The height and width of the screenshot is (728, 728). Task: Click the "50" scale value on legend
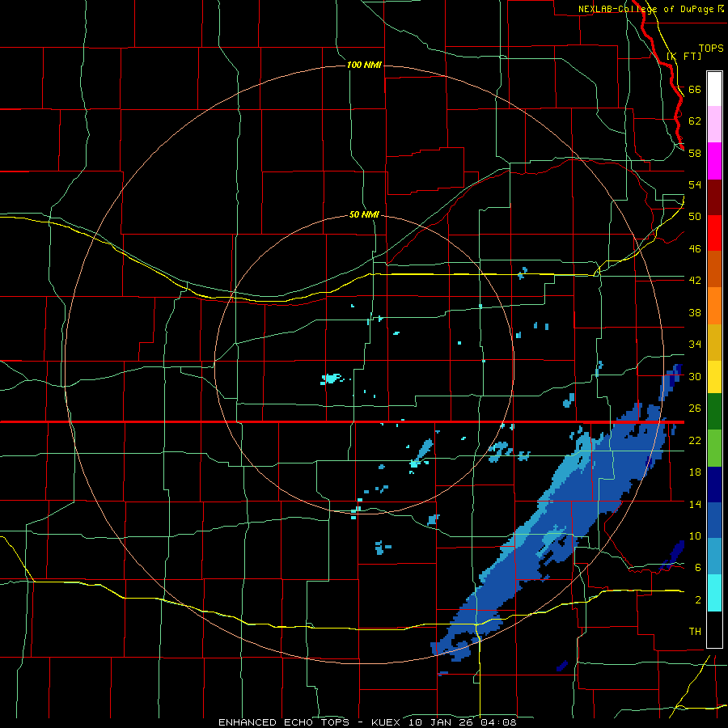coord(695,217)
